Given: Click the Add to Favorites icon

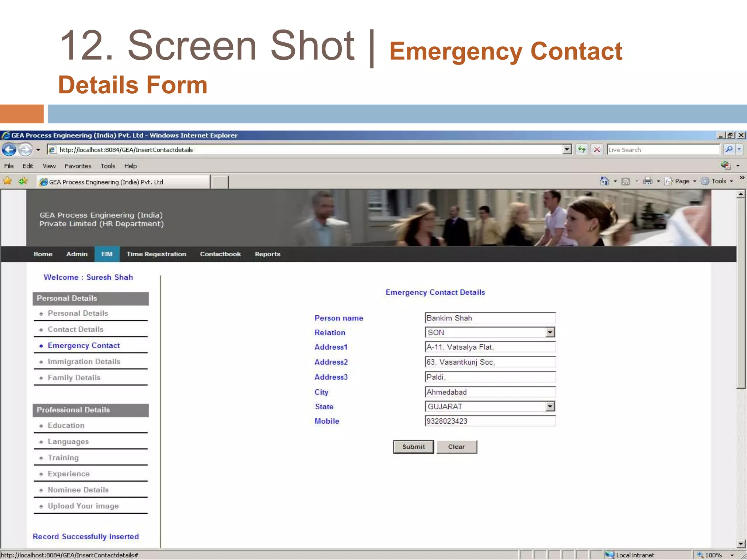Looking at the screenshot, I should 23,181.
